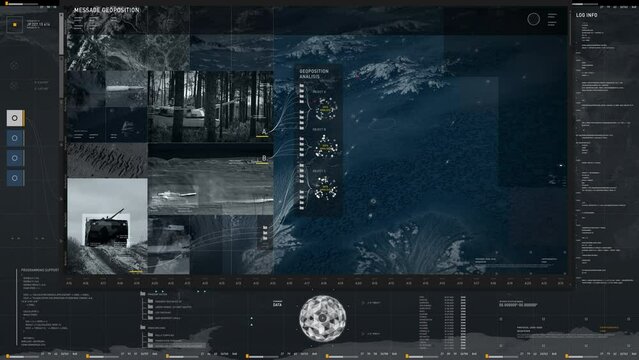Select the middle blue circle button in the sidebar
639x360 pixels.
[x=15, y=158]
